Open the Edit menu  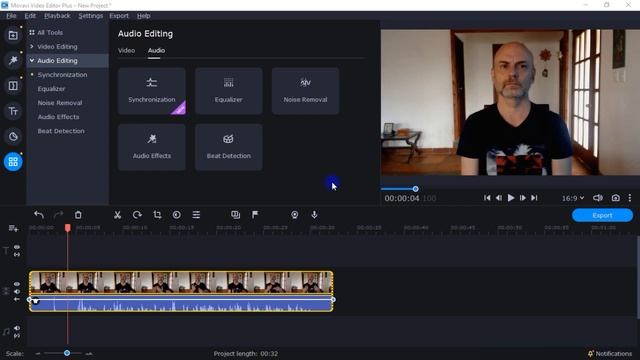click(x=30, y=16)
